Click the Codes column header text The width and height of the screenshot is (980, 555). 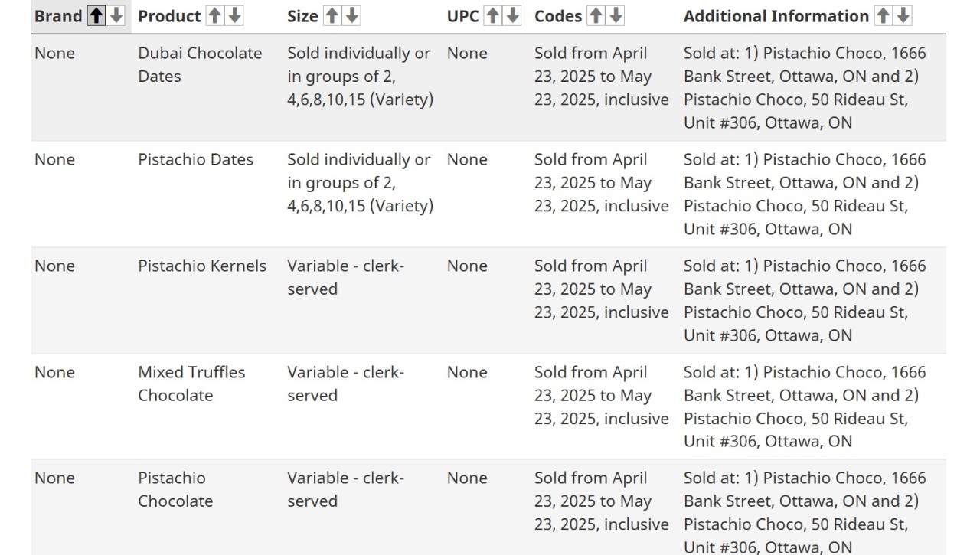pyautogui.click(x=558, y=16)
